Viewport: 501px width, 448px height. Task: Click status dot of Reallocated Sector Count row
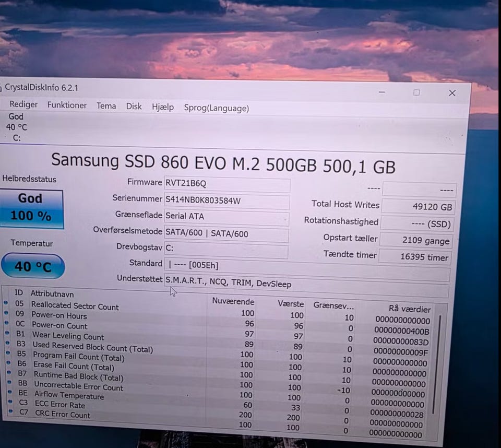[x=6, y=302]
